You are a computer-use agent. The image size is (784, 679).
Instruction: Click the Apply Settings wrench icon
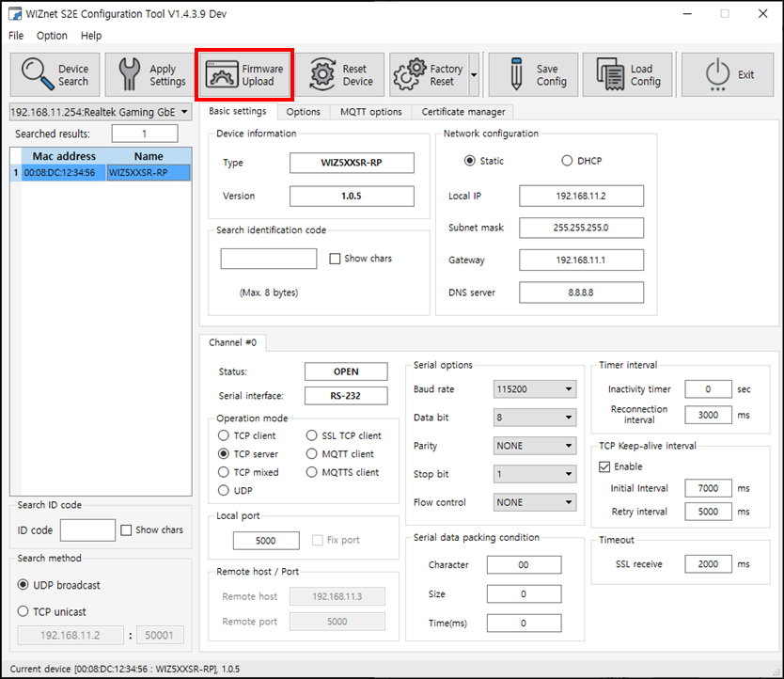(x=130, y=74)
